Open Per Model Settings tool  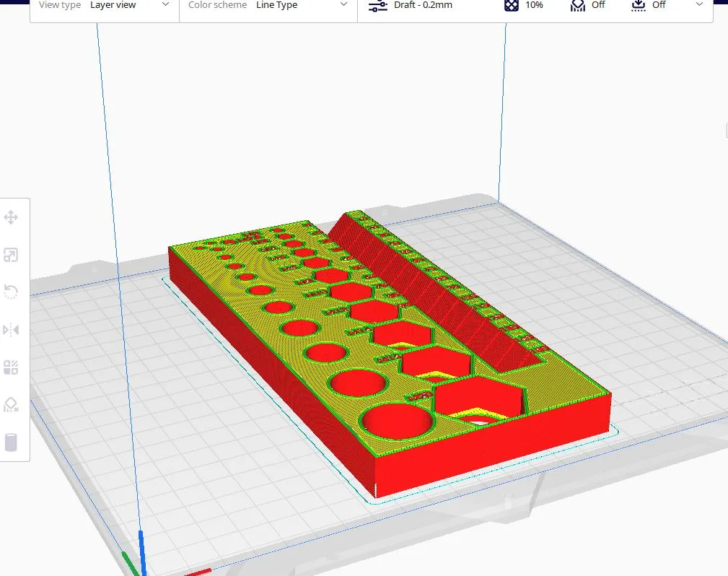(x=11, y=367)
